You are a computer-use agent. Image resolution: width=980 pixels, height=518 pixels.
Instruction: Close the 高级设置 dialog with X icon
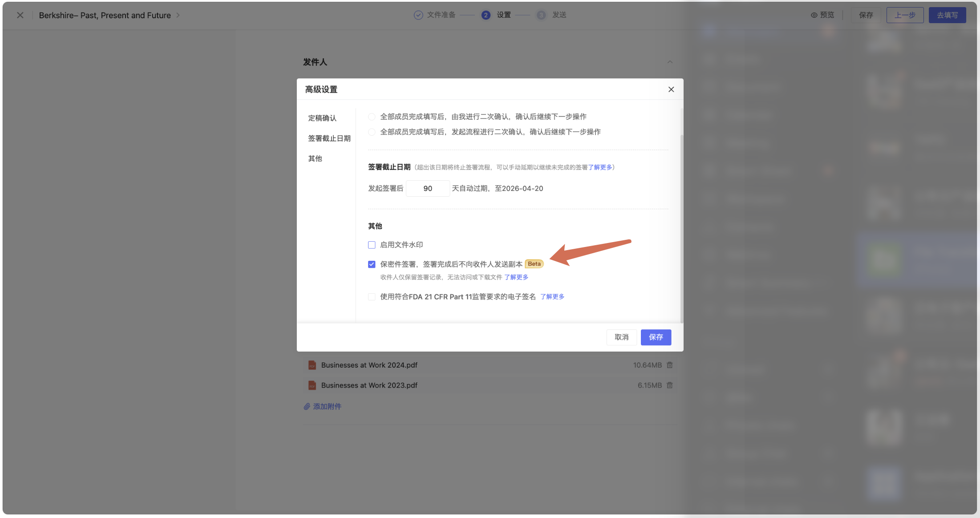pos(671,89)
